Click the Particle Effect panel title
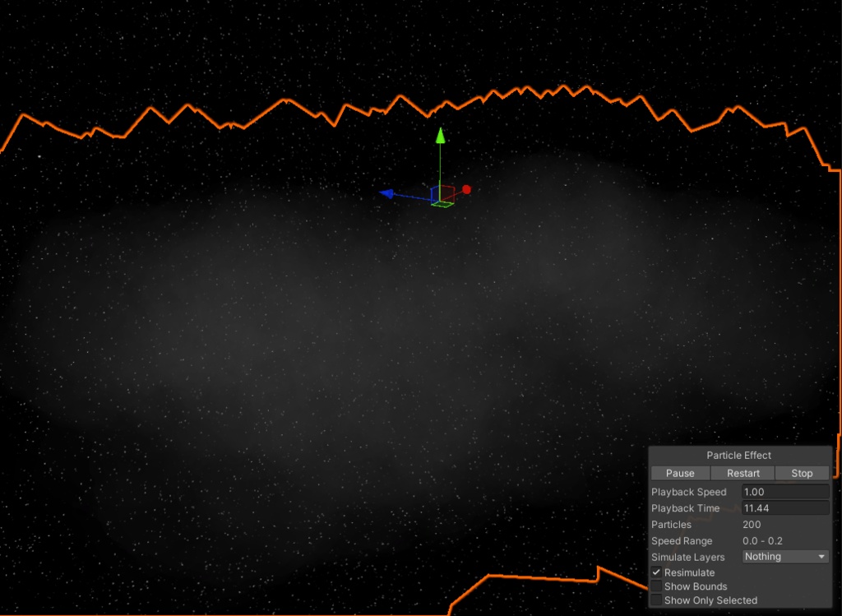Viewport: 842px width, 616px height. tap(738, 456)
